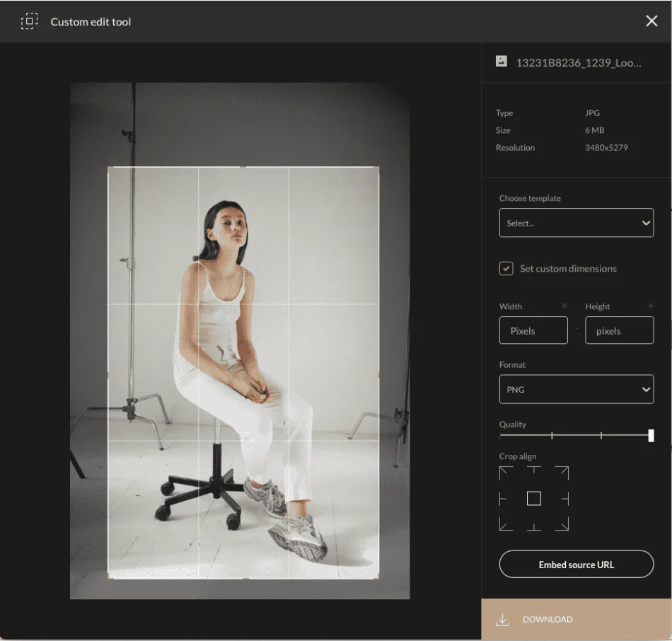
Task: Select middle-left crop align icon
Action: (503, 499)
